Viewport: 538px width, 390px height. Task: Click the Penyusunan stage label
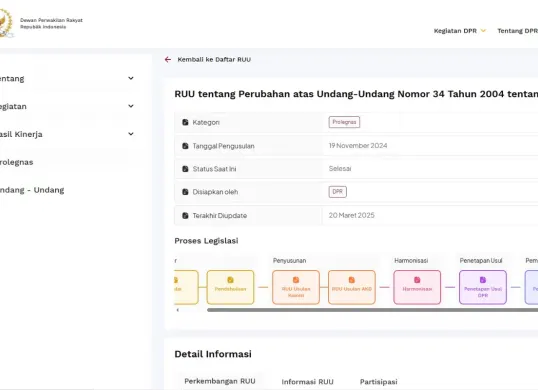tap(290, 261)
